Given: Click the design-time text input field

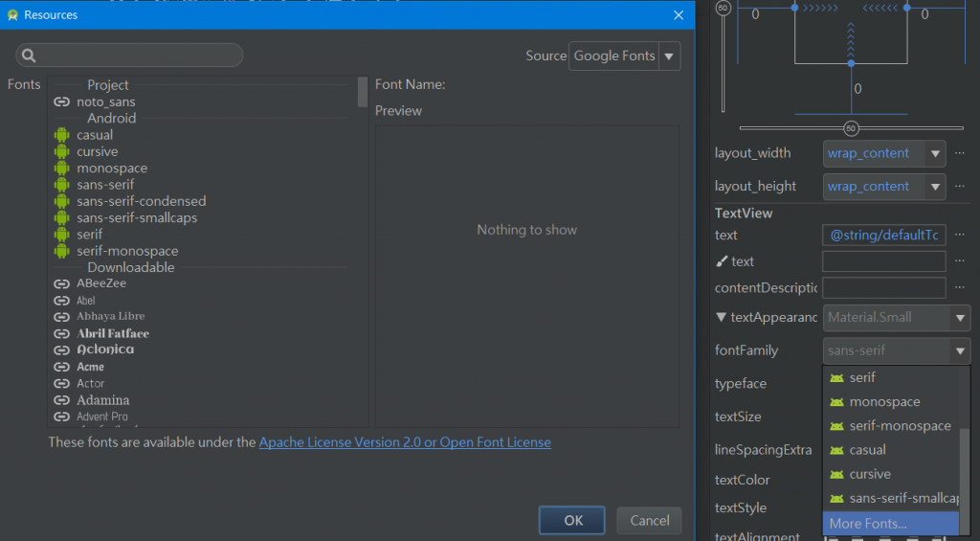Looking at the screenshot, I should point(883,261).
